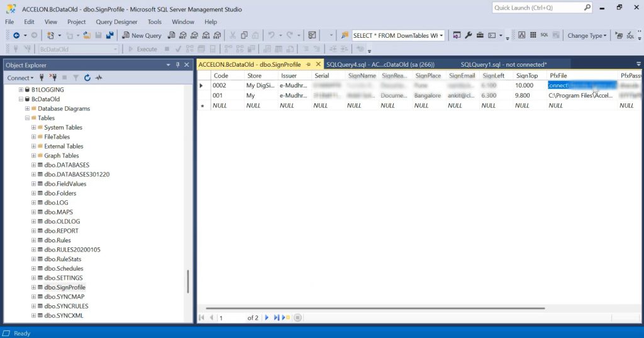Open the Window menu
The height and width of the screenshot is (338, 644).
(183, 22)
